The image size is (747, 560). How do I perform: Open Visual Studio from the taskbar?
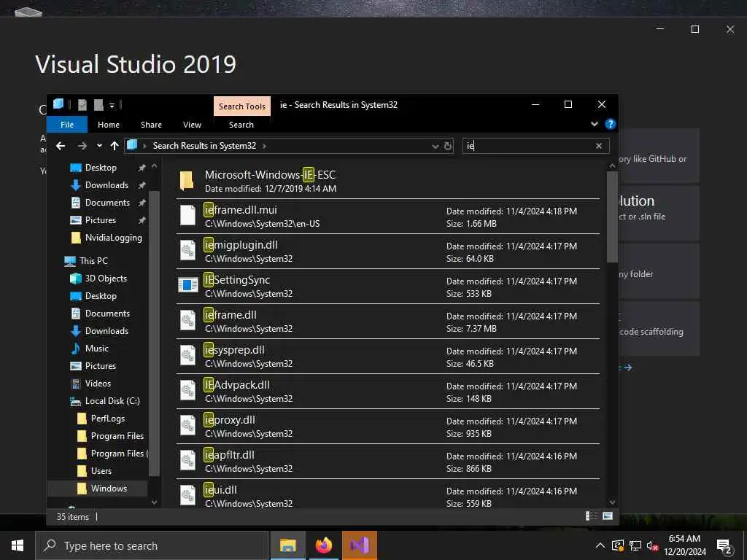[360, 545]
